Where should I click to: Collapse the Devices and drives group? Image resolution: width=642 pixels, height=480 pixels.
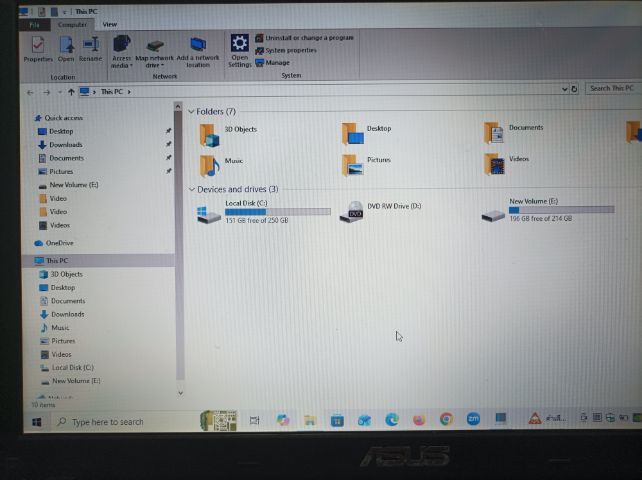click(x=191, y=189)
